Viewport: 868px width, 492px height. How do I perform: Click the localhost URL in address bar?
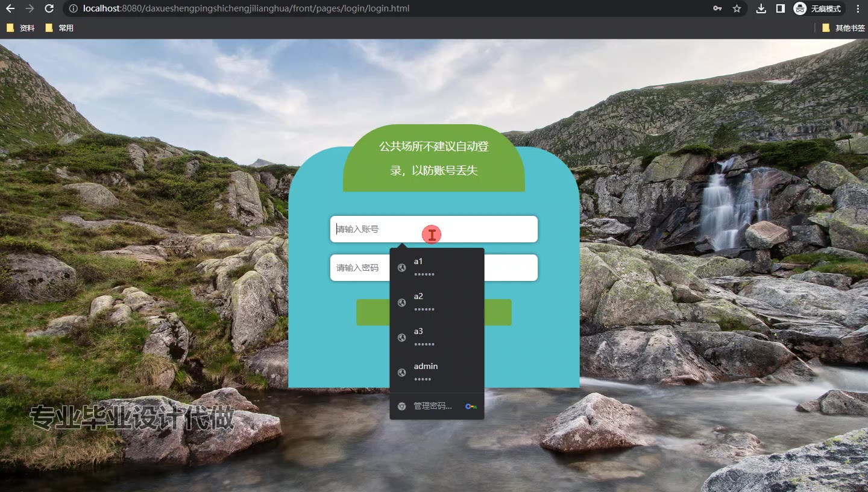click(x=247, y=8)
